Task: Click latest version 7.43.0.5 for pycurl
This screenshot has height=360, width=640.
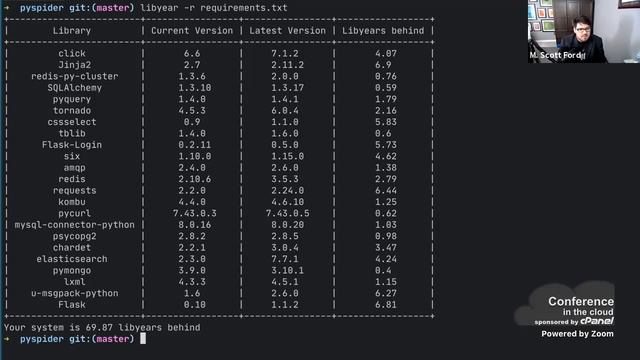Action: (x=287, y=213)
